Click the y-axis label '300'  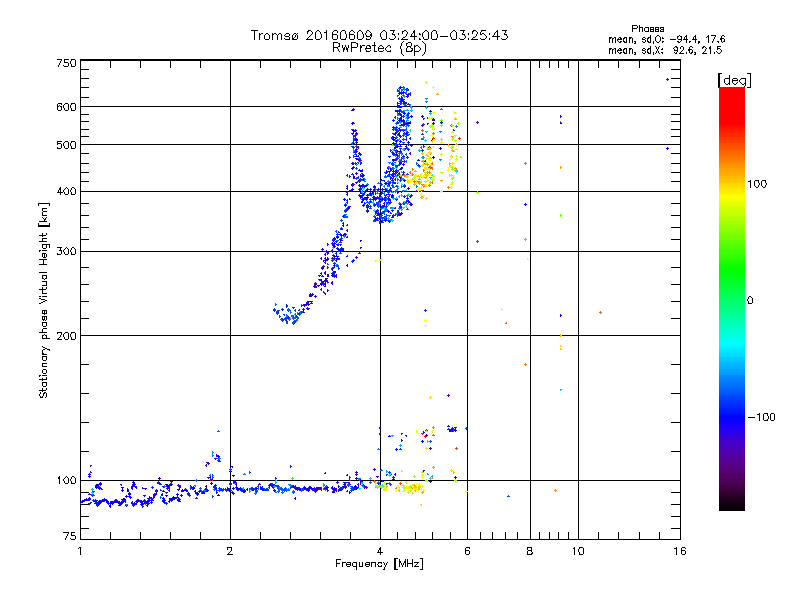(67, 251)
